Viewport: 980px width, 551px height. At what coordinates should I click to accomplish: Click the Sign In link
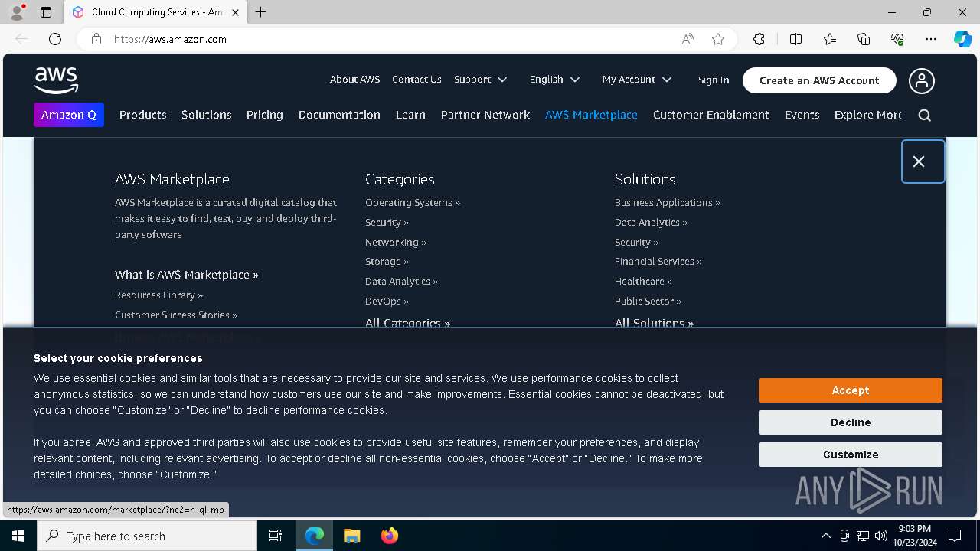point(714,80)
